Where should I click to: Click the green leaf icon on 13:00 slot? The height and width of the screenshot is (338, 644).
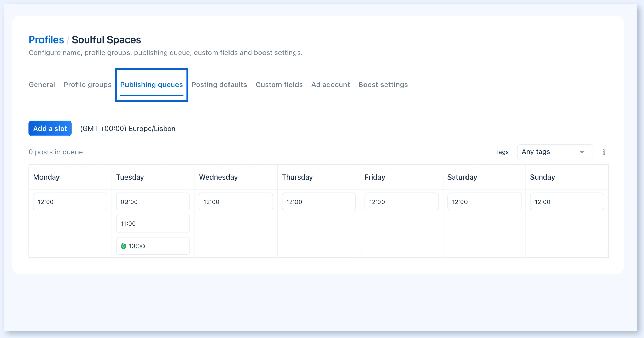(x=124, y=246)
